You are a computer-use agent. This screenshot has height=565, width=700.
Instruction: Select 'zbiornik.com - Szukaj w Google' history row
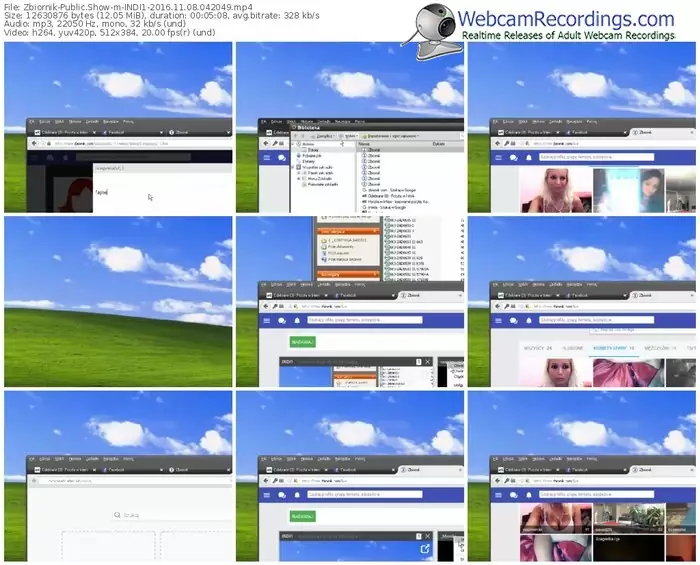point(389,190)
